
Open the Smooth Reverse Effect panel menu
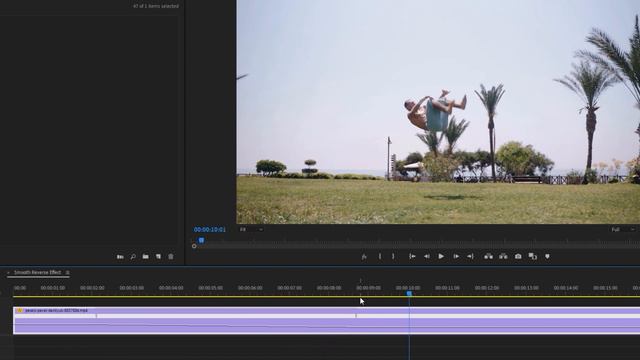pyautogui.click(x=67, y=273)
